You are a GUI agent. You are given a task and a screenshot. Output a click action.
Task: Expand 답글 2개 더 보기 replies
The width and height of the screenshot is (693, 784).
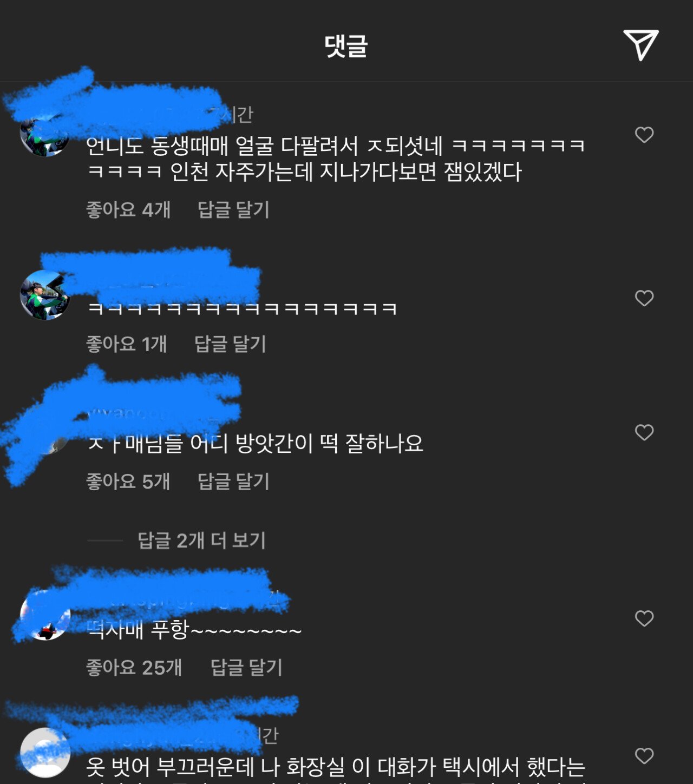[x=201, y=541]
